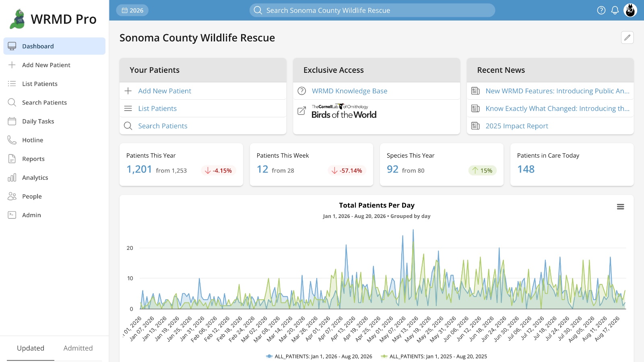This screenshot has height=362, width=644.
Task: Open the Birds of the World logo link
Action: pyautogui.click(x=344, y=111)
